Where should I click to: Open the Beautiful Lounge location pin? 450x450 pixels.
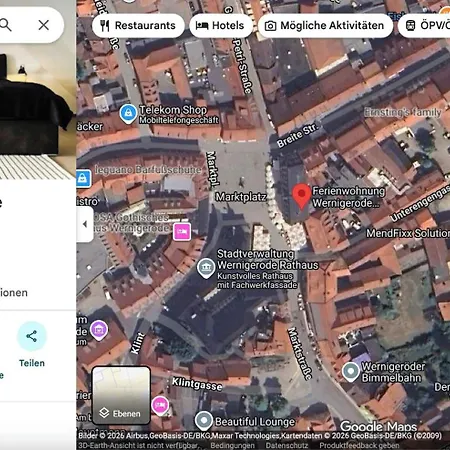[x=204, y=421]
